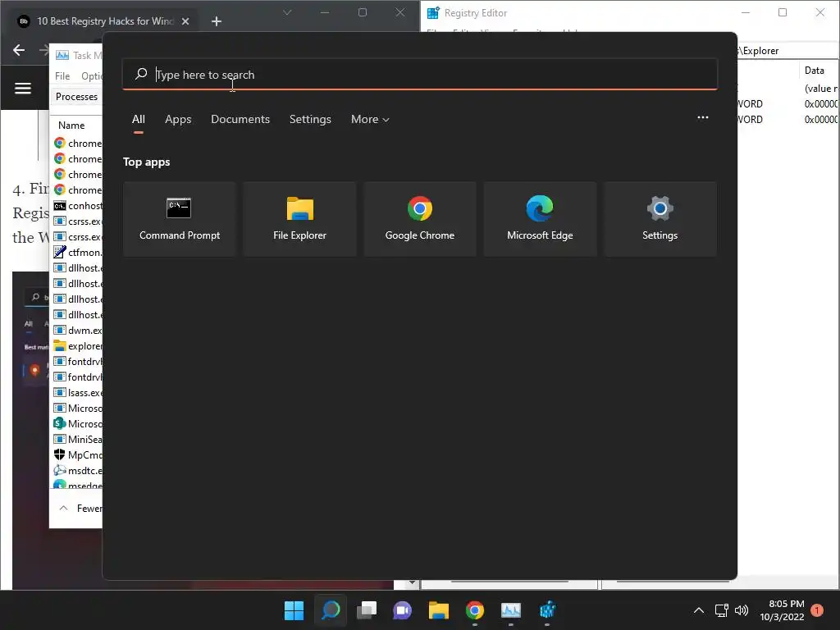Click the Data column header in Registry Editor

coord(814,71)
